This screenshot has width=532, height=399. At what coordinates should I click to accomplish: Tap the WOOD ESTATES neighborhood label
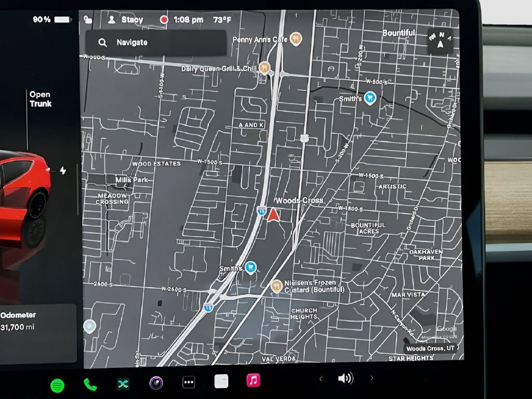[x=156, y=164]
